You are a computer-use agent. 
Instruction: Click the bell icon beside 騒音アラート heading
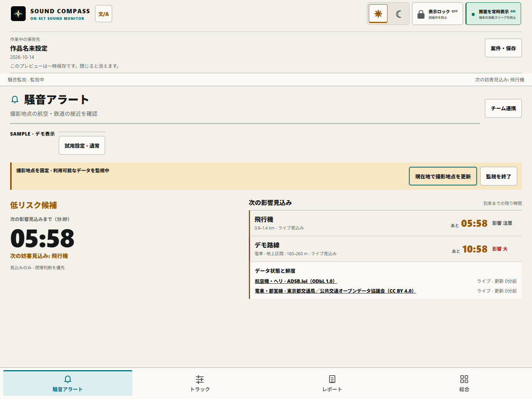(x=15, y=100)
